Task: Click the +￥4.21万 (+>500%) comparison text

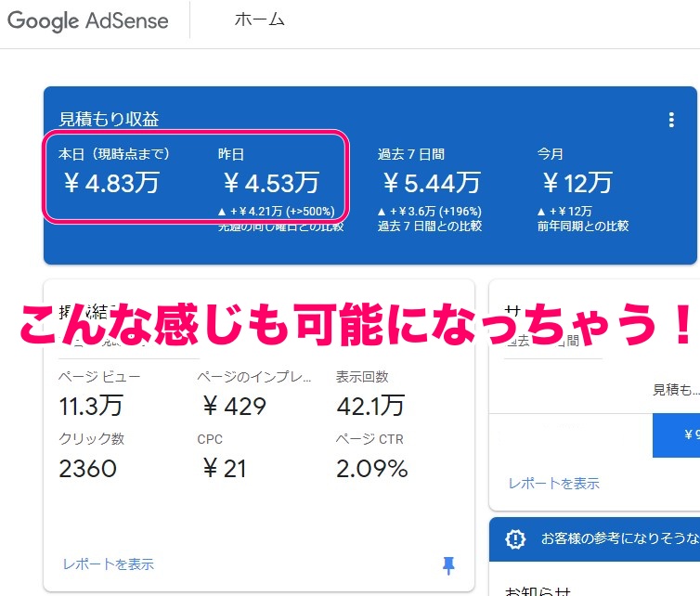Action: 277,211
